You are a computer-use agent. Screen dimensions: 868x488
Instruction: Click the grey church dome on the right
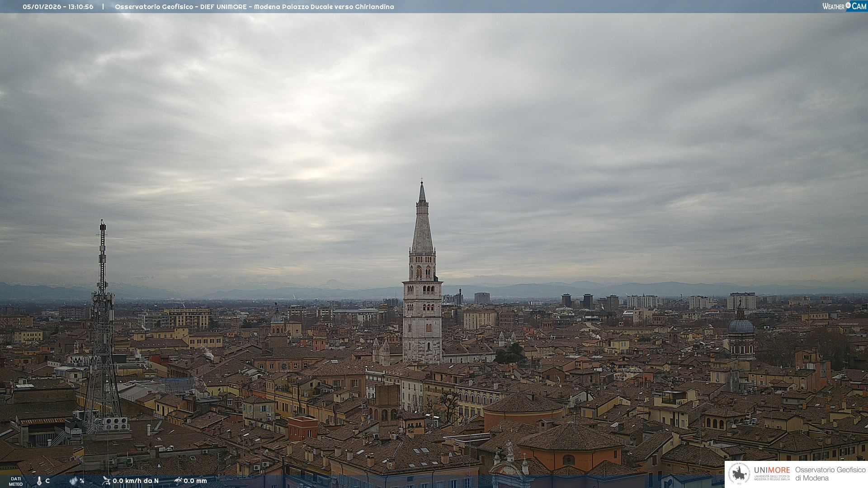point(741,325)
